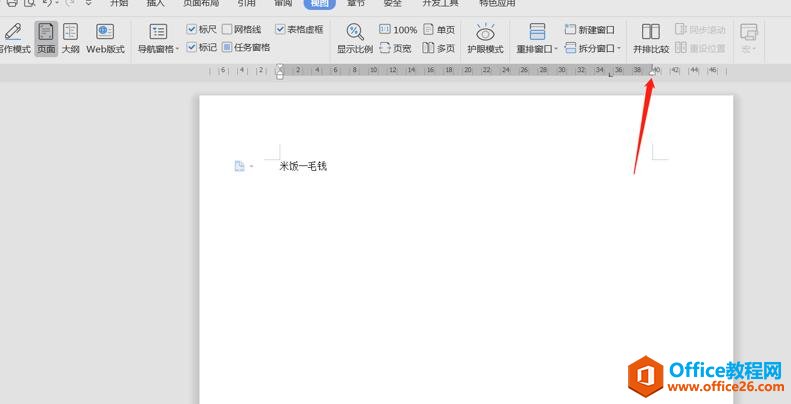791x404 pixels.
Task: Open 新建窗口 new window
Action: click(x=590, y=30)
